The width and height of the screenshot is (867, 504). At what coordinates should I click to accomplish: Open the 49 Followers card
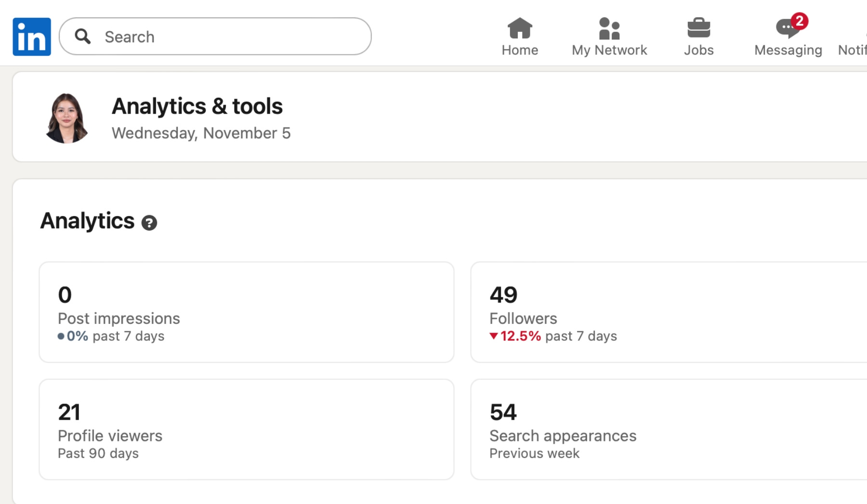tap(669, 312)
